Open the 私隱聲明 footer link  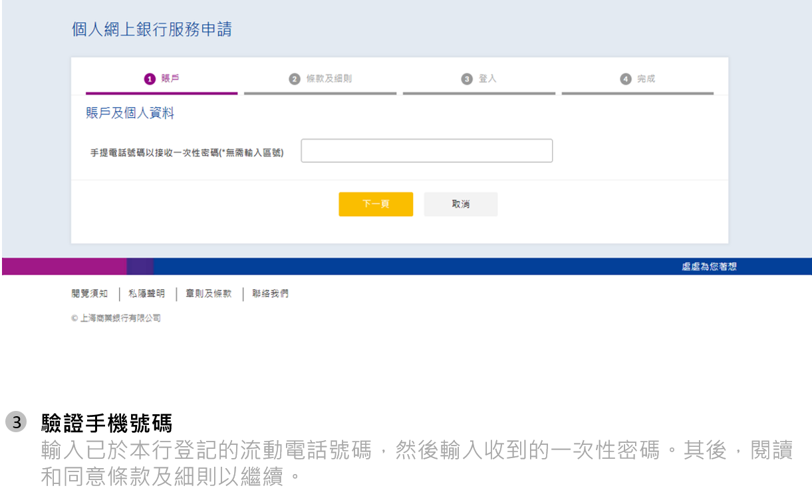point(146,294)
